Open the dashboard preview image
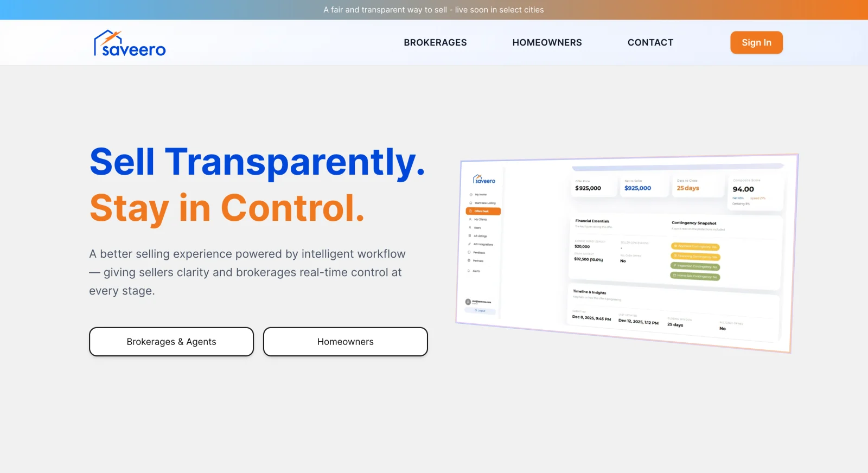Screen dimensions: 868x473 tap(627, 253)
